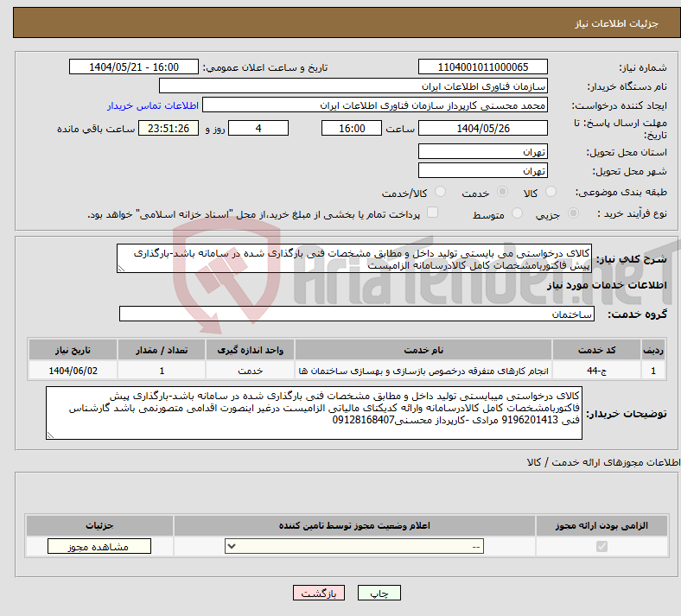681x616 pixels.
Task: Click the اطلاعات خدمات مورد نیاز heading
Action: pyautogui.click(x=607, y=285)
